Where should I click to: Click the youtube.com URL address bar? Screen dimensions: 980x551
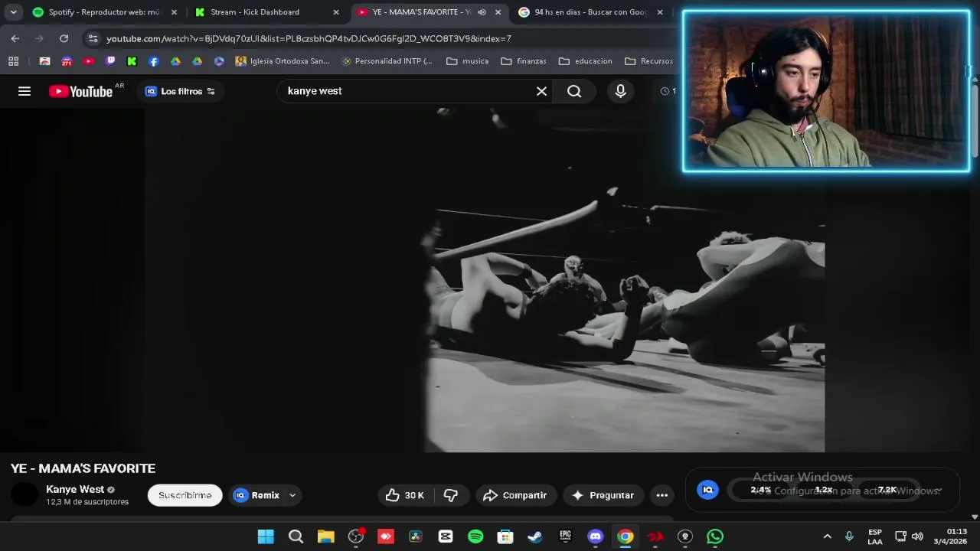coord(309,38)
